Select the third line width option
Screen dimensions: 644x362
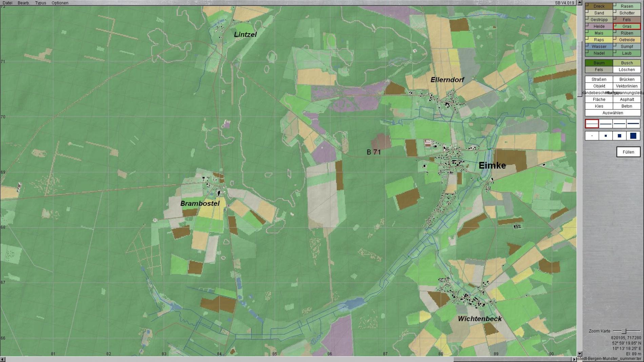tap(619, 124)
